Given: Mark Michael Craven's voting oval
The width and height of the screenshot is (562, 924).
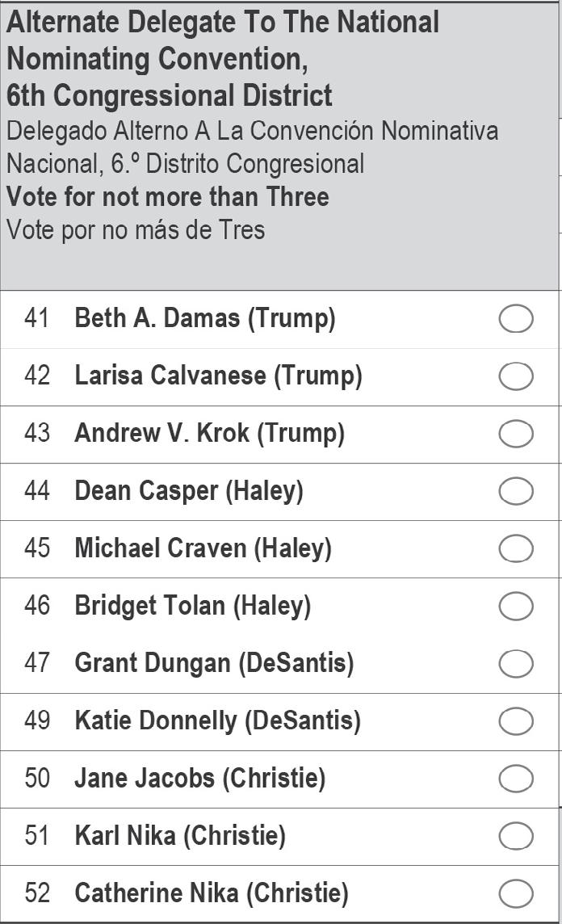Looking at the screenshot, I should coord(516,548).
